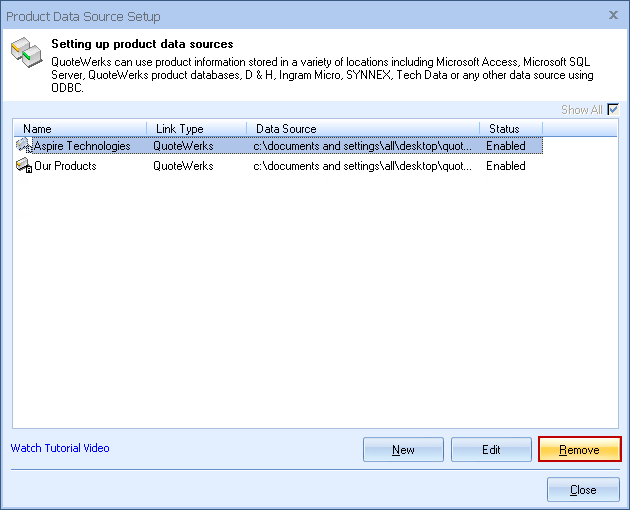This screenshot has width=630, height=510.
Task: Select the Our Products row name
Action: click(66, 166)
